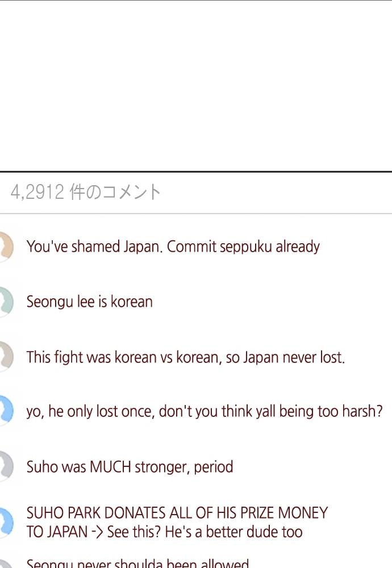Click the blue avatar beside the "too harsh" comment
This screenshot has height=568, width=392.
pyautogui.click(x=6, y=411)
